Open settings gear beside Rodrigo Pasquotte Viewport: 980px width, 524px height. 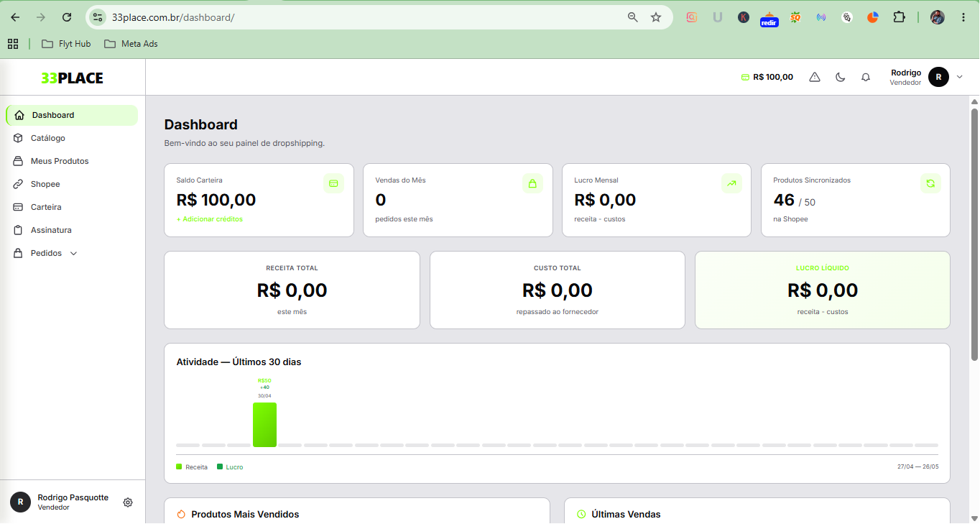pyautogui.click(x=128, y=502)
